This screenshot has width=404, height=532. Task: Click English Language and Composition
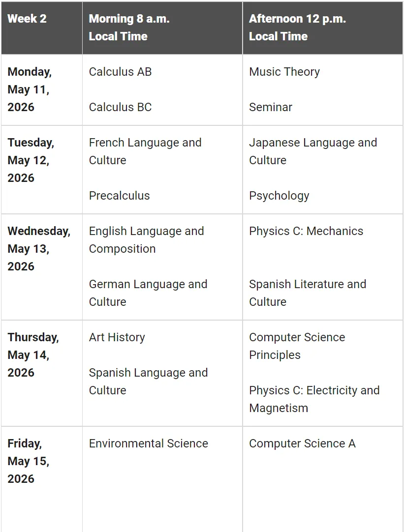(x=146, y=240)
